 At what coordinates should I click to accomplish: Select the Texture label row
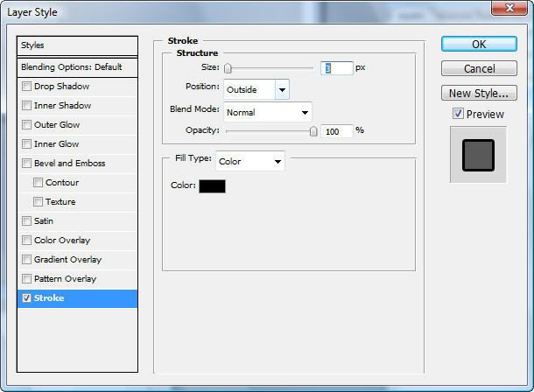click(77, 202)
